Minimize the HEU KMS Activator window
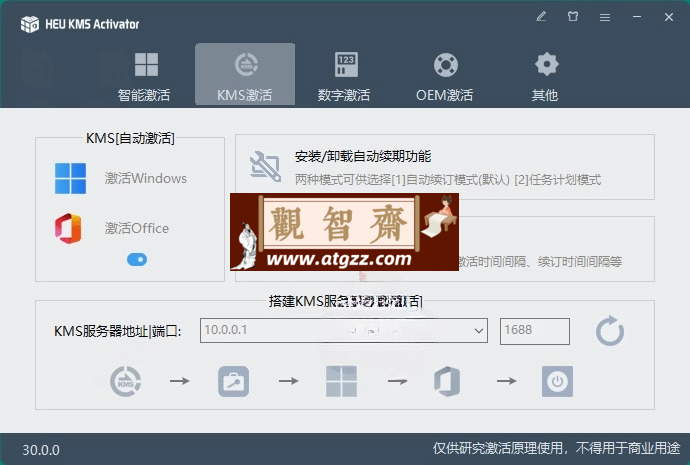Image resolution: width=690 pixels, height=465 pixels. [x=637, y=17]
